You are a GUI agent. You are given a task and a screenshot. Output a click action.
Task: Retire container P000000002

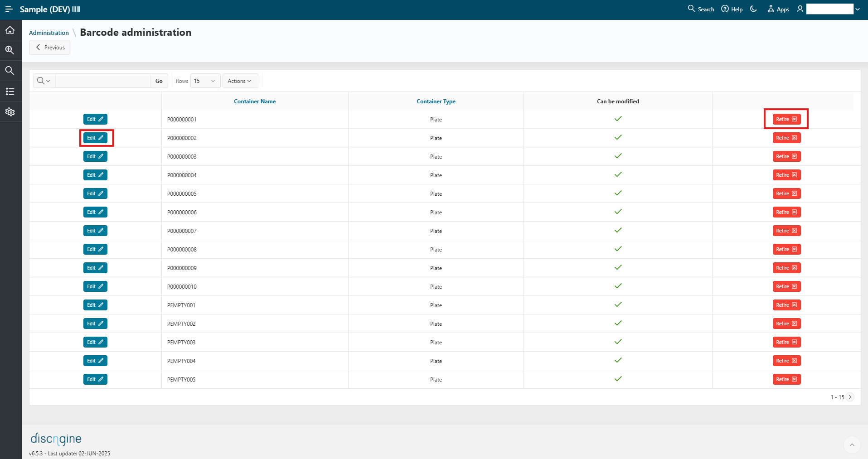786,138
